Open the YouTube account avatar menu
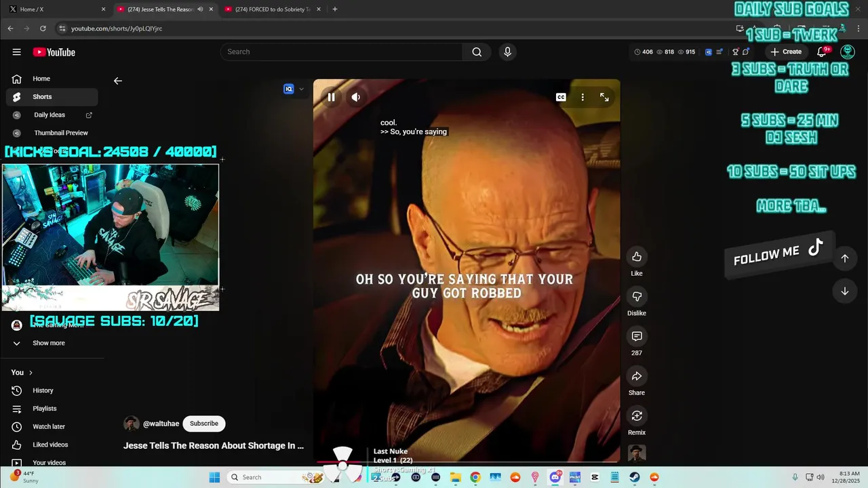The image size is (868, 488). coord(848,52)
